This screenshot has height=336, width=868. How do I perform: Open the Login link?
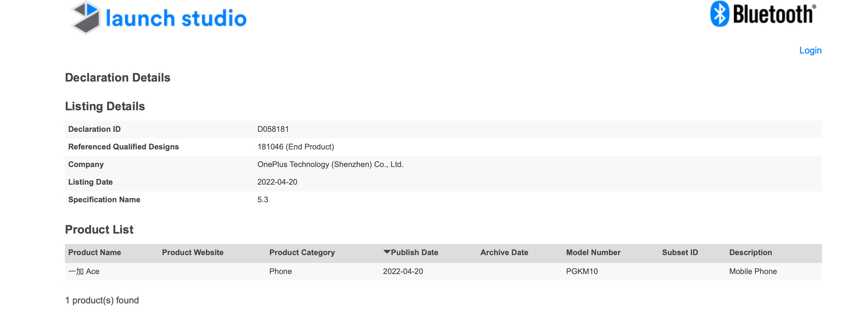pyautogui.click(x=810, y=51)
